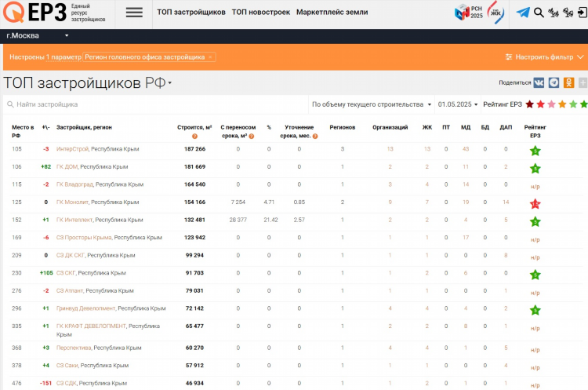The height and width of the screenshot is (390, 588).
Task: Click ИнтерСтрой's Организаций value 13
Action: [390, 149]
